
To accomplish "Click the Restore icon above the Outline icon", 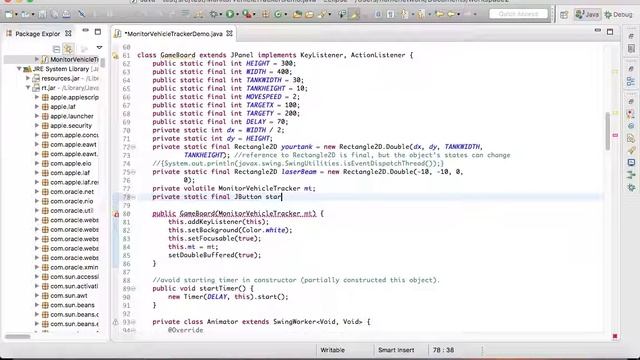I will coord(631,69).
